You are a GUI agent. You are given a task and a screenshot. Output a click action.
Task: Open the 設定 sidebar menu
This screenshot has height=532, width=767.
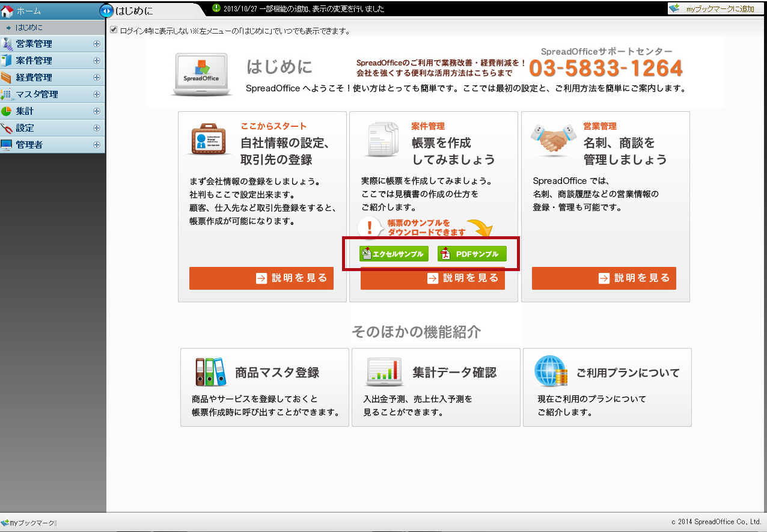click(x=52, y=128)
